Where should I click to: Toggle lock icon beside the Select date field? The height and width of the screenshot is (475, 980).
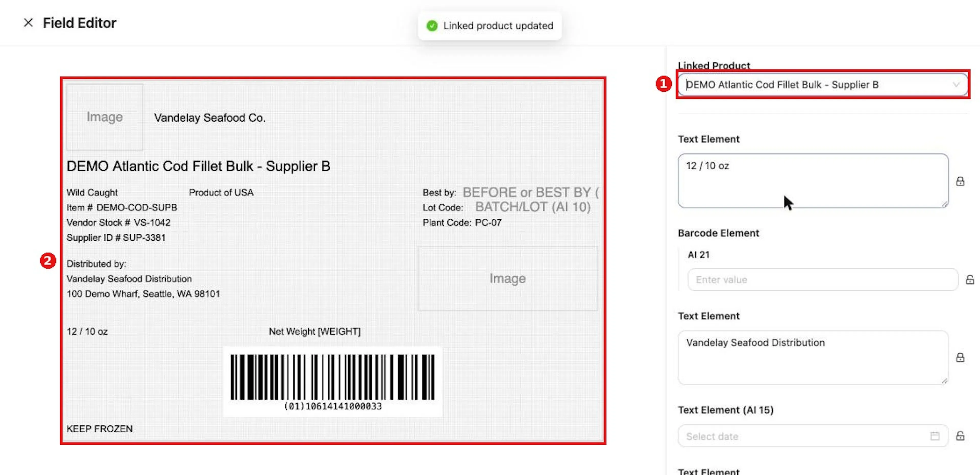(x=960, y=436)
